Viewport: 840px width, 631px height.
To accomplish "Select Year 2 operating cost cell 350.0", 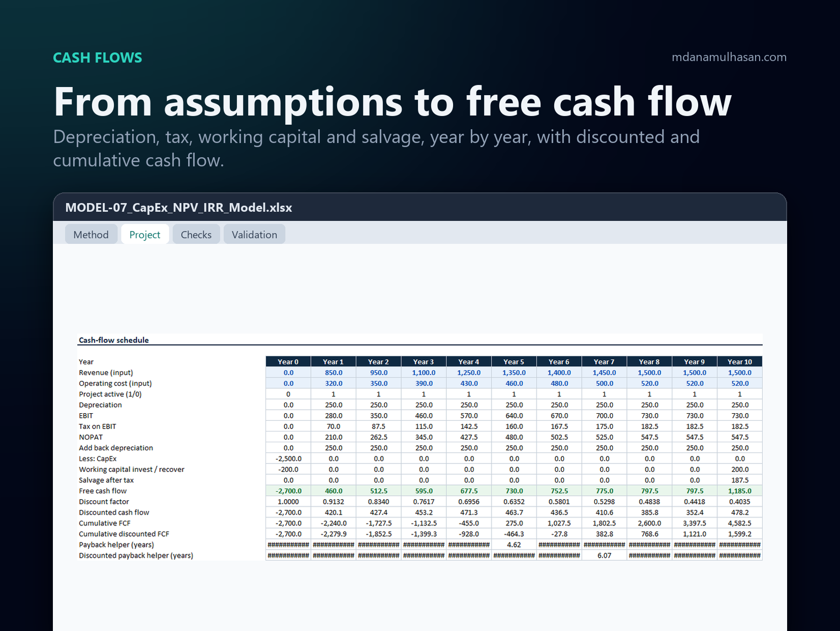I will (379, 383).
